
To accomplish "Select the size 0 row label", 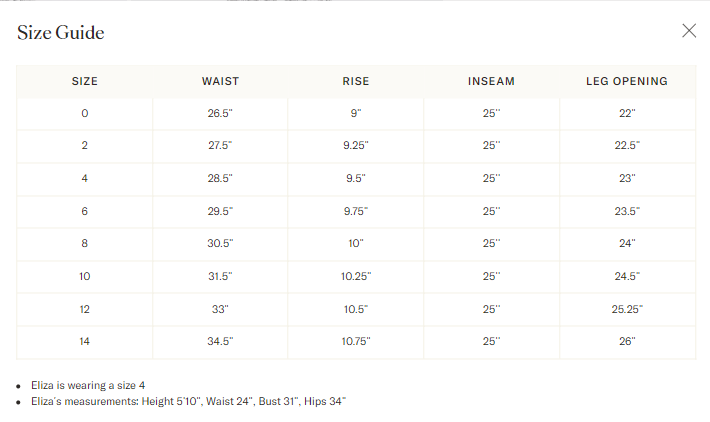I will click(x=85, y=113).
